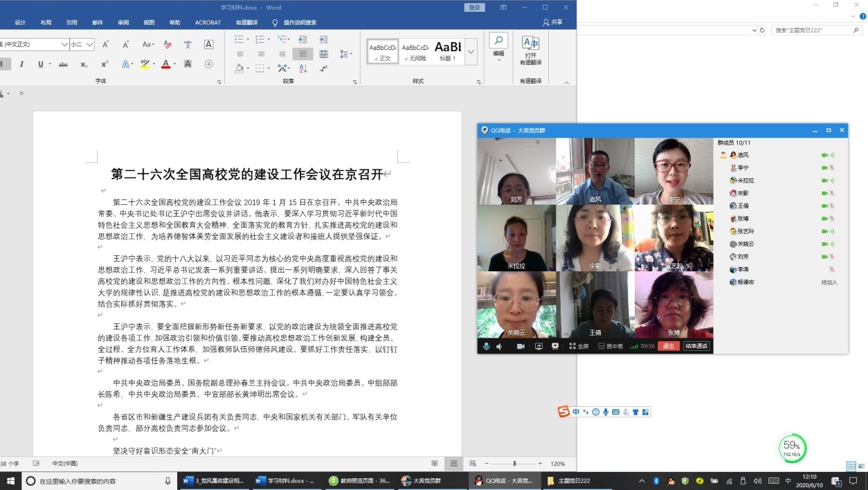Toggle microphone in QQ call toolbar
Viewport: 868px width, 490px height.
tap(486, 346)
